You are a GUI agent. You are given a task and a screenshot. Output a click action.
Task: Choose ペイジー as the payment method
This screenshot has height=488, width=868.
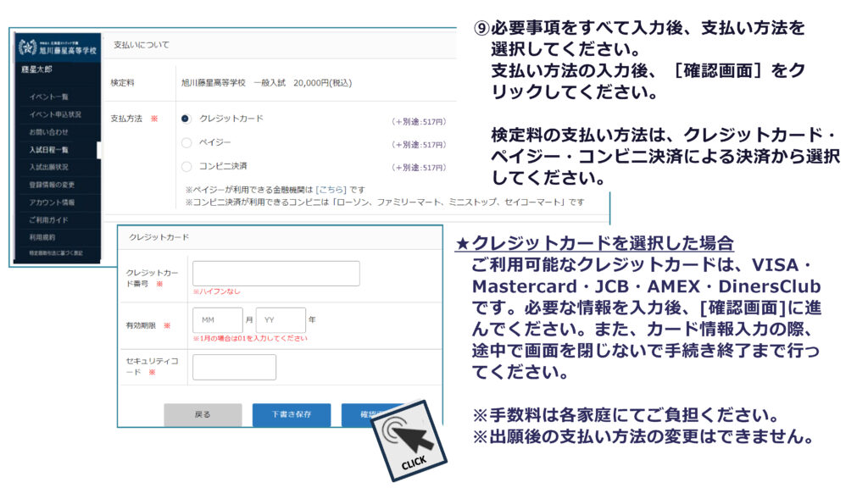186,142
